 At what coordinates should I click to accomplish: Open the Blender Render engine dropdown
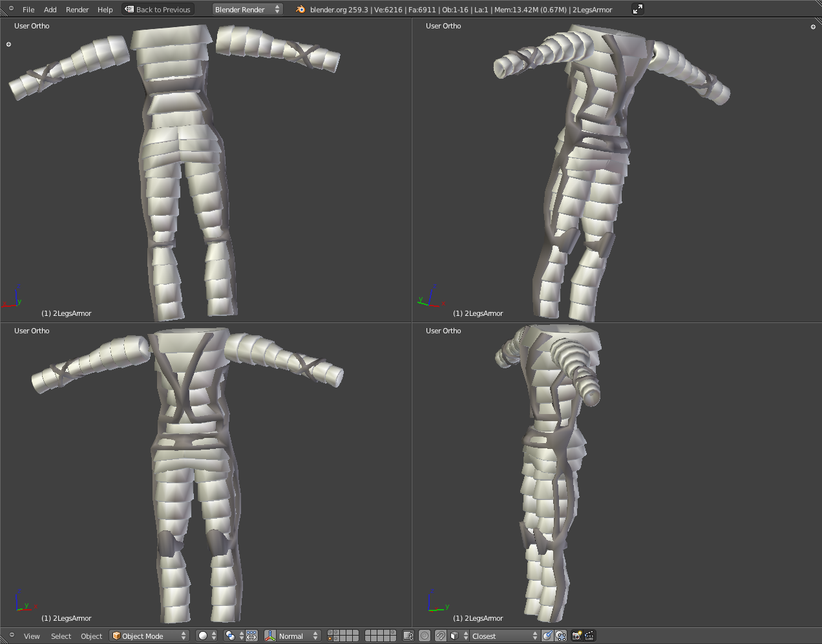[248, 9]
